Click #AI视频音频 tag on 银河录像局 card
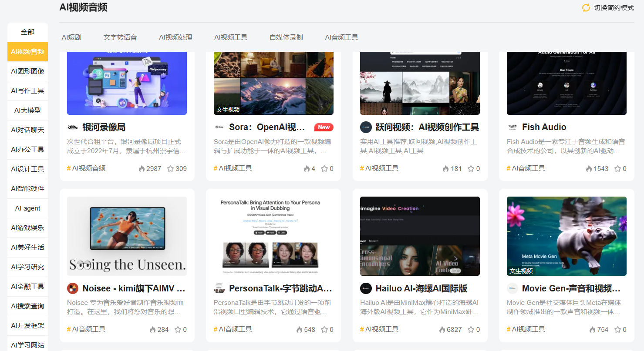The image size is (644, 351). [86, 168]
